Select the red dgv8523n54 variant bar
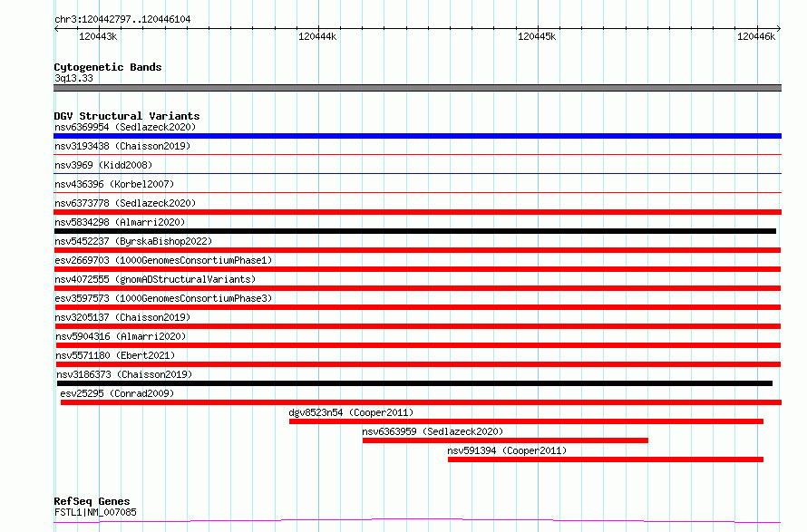The height and width of the screenshot is (532, 807). [x=526, y=421]
